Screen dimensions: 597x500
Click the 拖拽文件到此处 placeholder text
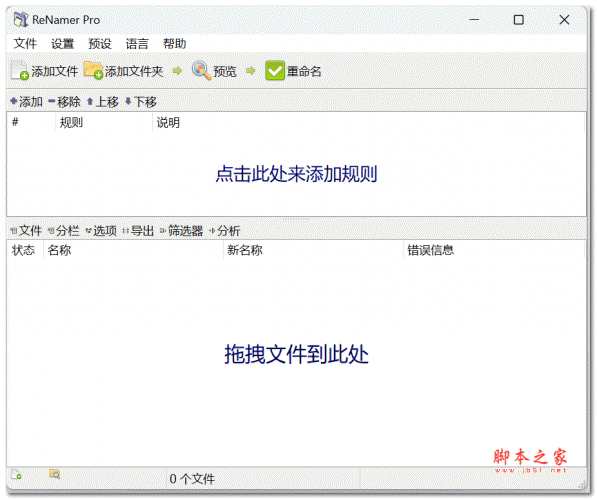click(x=296, y=354)
